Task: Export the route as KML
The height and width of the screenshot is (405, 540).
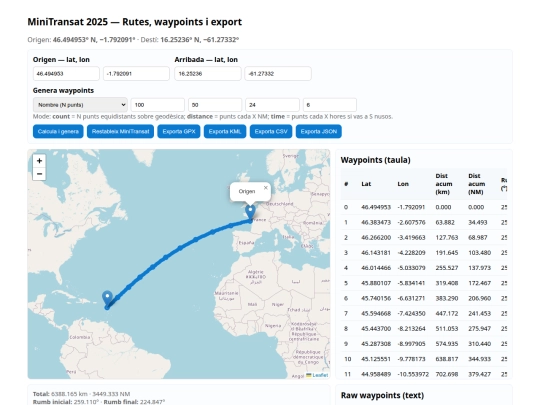Action: pyautogui.click(x=225, y=132)
